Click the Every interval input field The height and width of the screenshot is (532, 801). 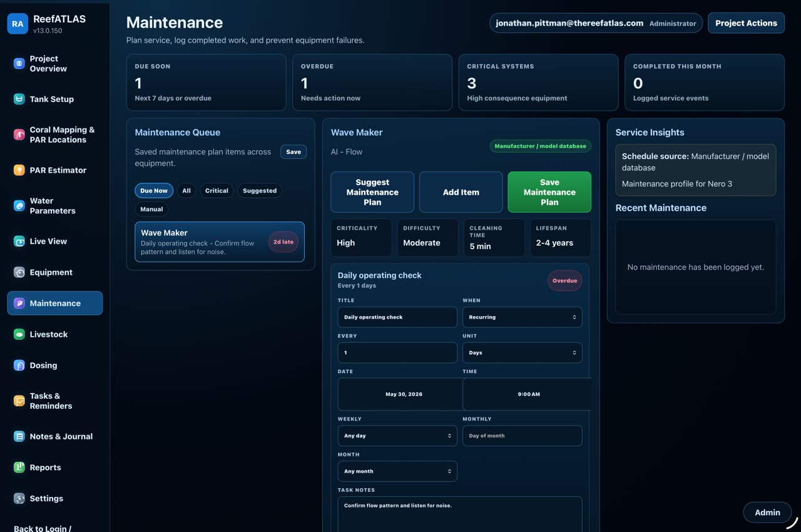(x=397, y=352)
